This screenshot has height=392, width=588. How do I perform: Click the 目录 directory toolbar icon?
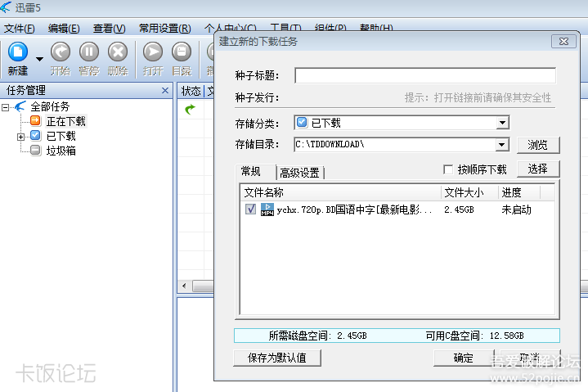[x=182, y=52]
